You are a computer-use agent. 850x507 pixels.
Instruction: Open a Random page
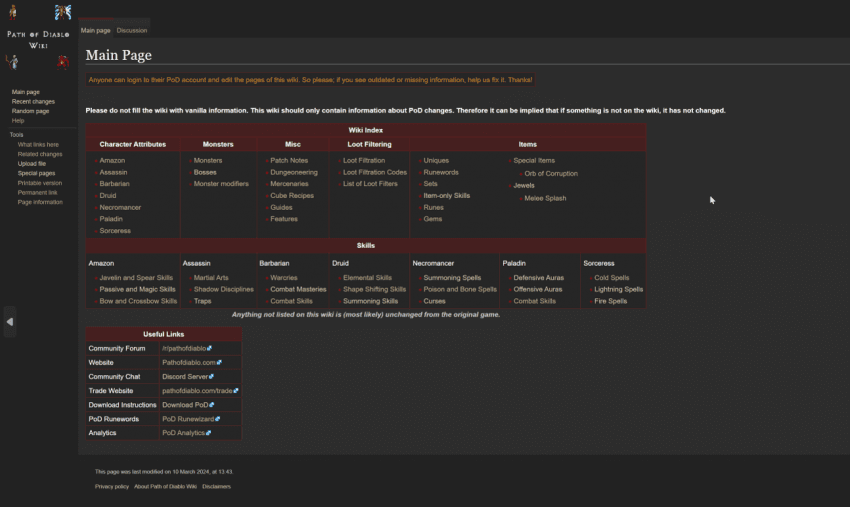click(x=30, y=111)
